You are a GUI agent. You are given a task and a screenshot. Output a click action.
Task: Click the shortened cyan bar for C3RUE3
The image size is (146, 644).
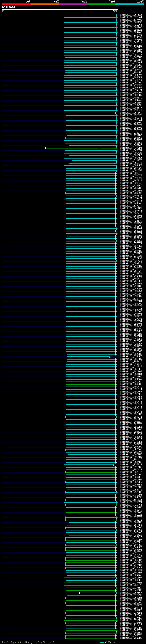coord(88,357)
